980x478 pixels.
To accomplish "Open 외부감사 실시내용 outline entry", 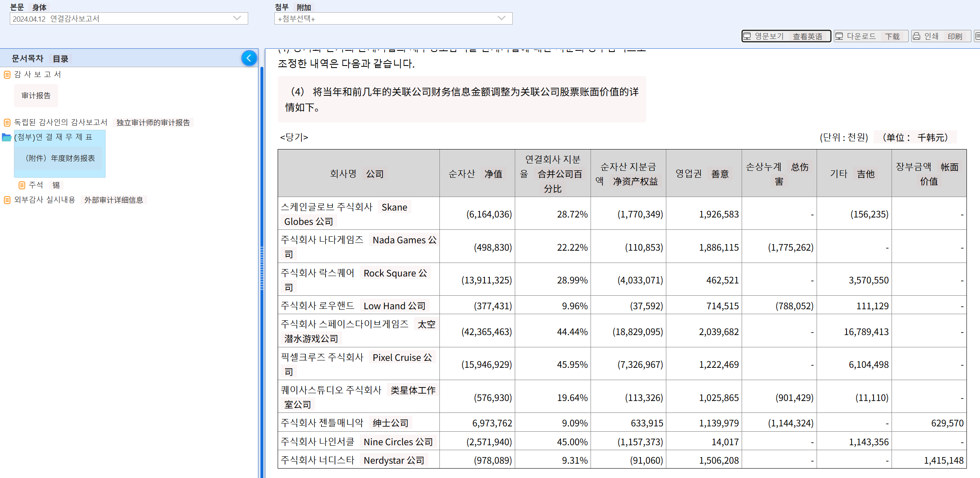I will point(45,200).
